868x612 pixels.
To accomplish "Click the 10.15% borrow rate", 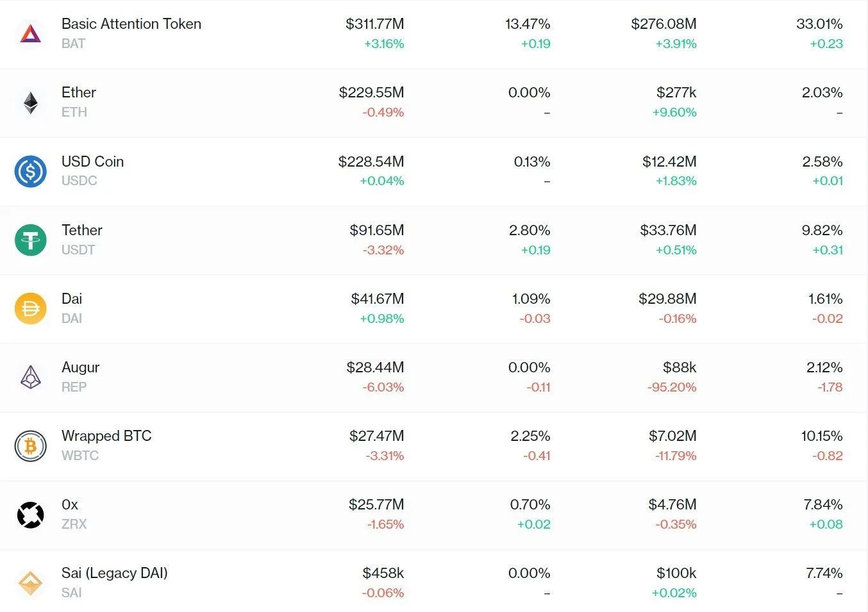I will (822, 436).
